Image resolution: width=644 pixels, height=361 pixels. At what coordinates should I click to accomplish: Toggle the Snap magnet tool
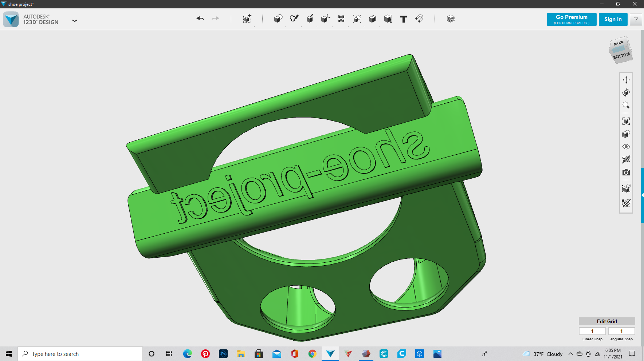pyautogui.click(x=419, y=19)
